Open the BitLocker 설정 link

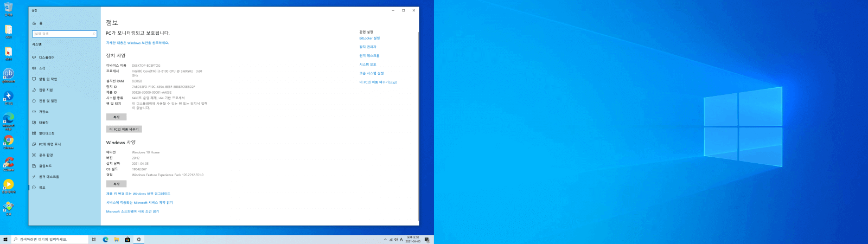pyautogui.click(x=369, y=38)
